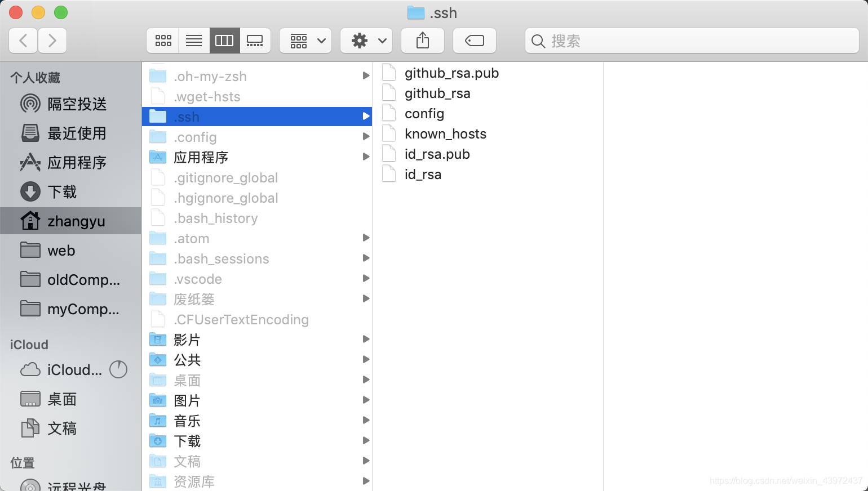Select the .atom folder
The image size is (868, 491).
257,238
